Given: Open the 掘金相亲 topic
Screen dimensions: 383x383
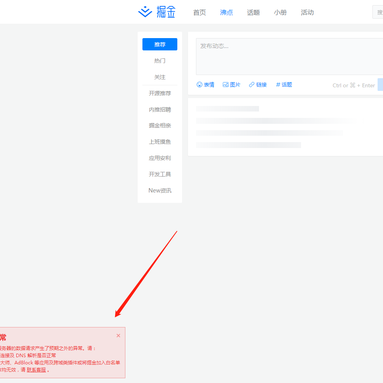Looking at the screenshot, I should pyautogui.click(x=160, y=126).
